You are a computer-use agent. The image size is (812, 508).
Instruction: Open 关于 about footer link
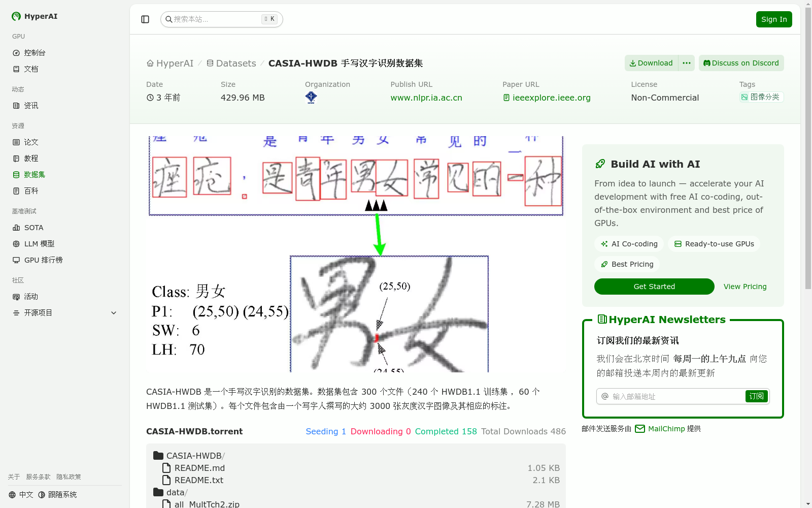click(14, 477)
